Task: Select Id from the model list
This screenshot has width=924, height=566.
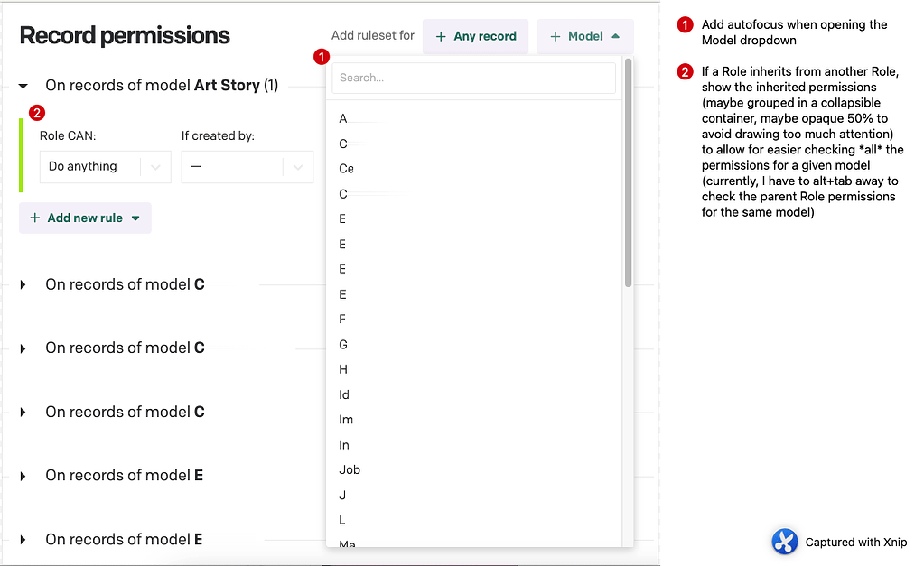Action: coord(345,394)
